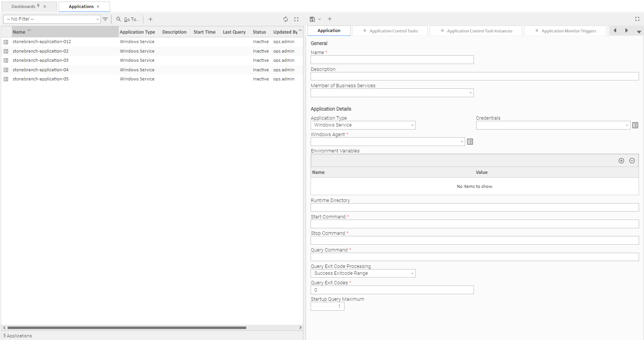Screen dimensions: 644x340
Task: Click the Go To... button
Action: click(128, 19)
